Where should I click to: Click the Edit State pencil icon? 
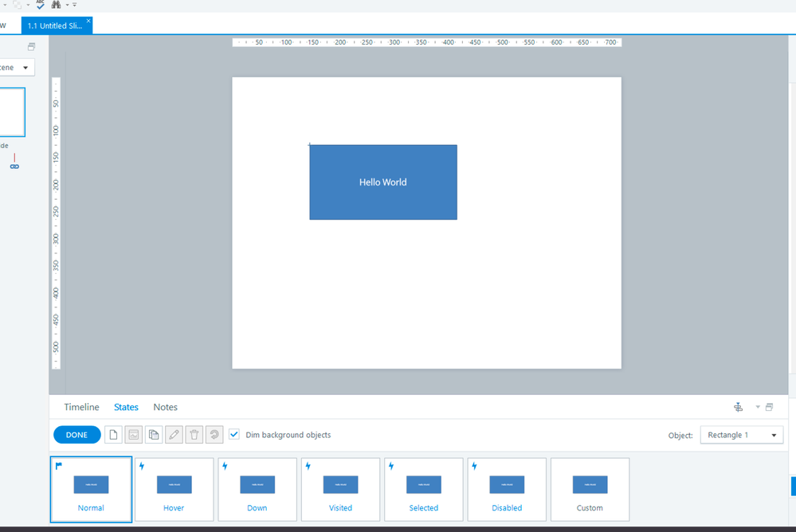[x=174, y=435]
